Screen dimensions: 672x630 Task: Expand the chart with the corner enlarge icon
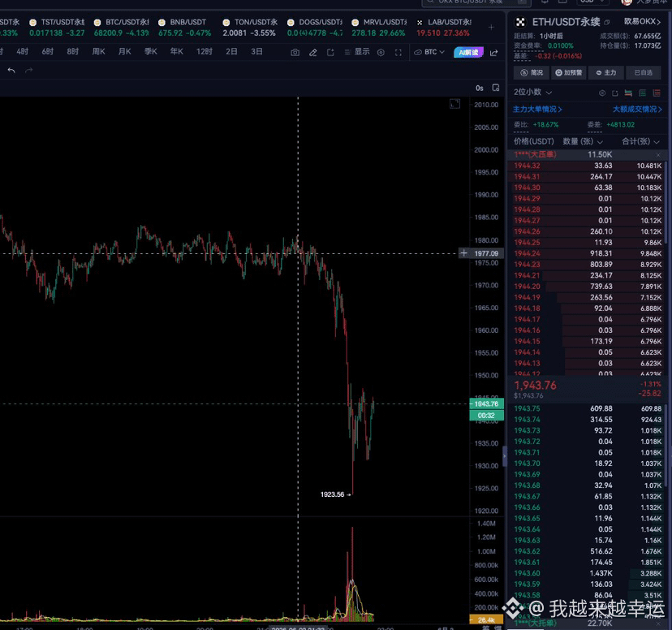454,104
